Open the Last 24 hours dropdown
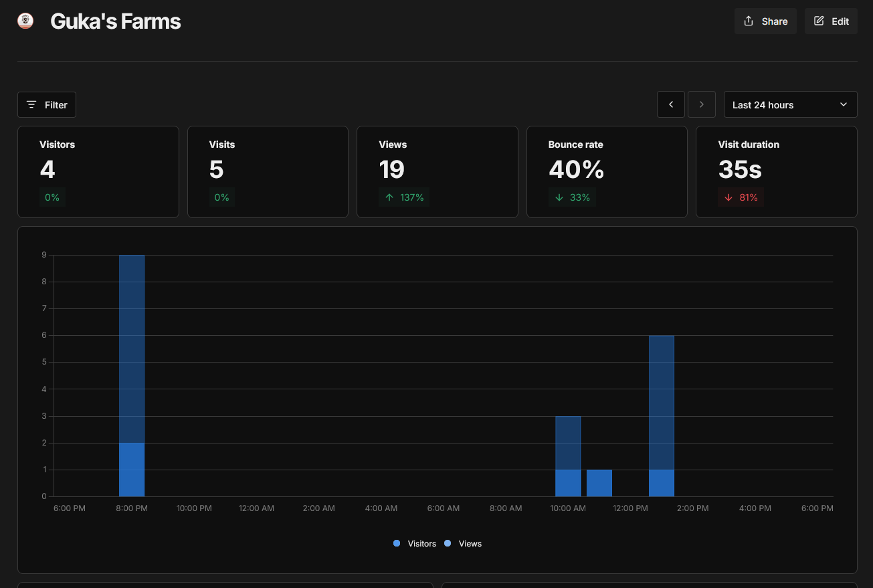Image resolution: width=873 pixels, height=588 pixels. (x=790, y=104)
